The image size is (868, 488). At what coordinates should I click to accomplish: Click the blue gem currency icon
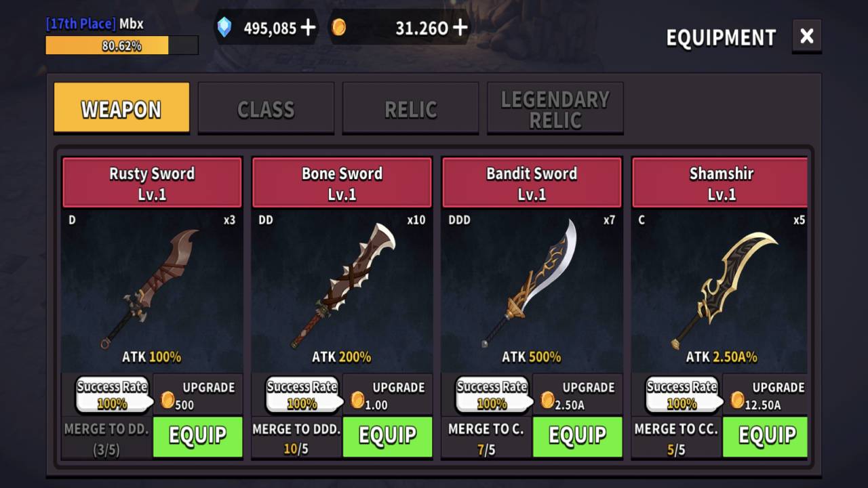point(224,27)
